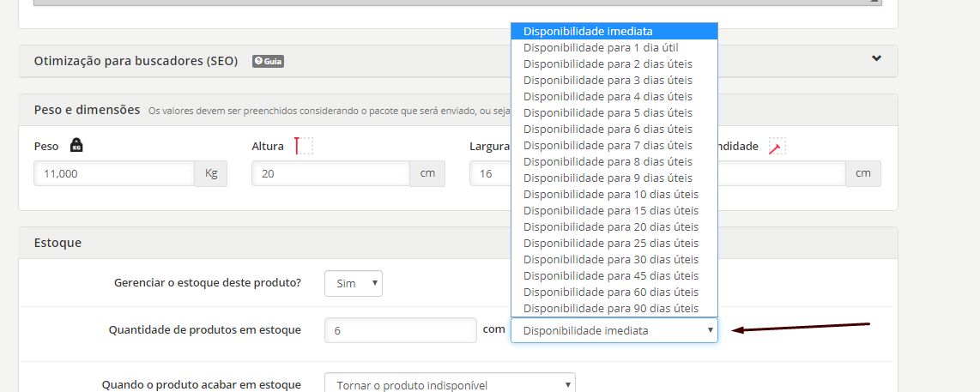Click the Otimização para buscadores (SEO) header
Screen dimensions: 980x392
tap(136, 61)
